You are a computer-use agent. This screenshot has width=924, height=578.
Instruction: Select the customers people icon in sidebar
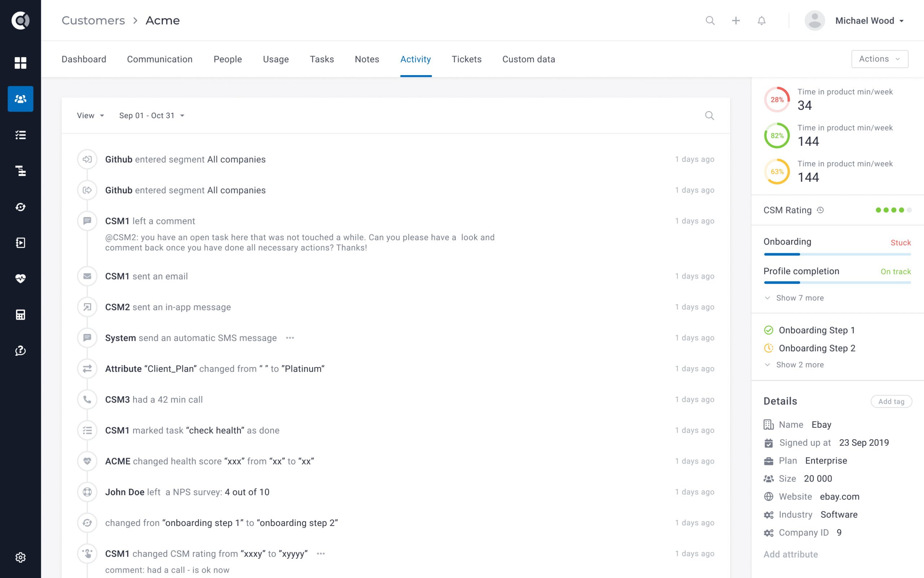[x=20, y=99]
